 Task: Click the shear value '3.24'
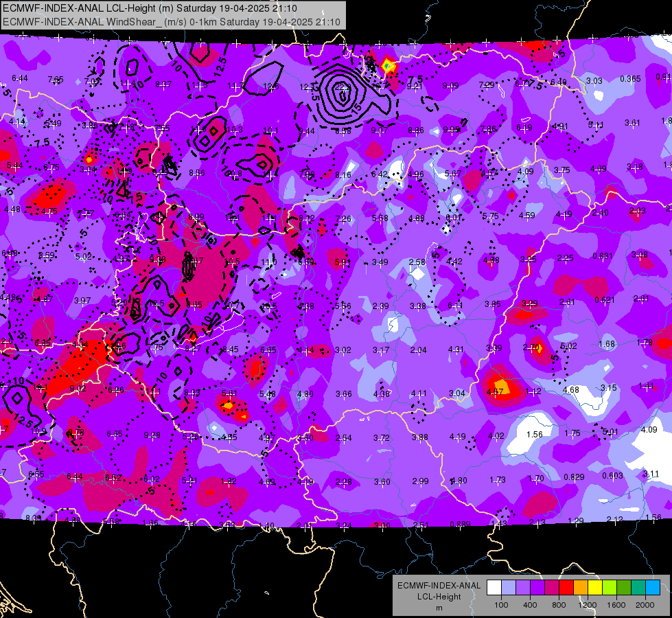pyautogui.click(x=344, y=525)
